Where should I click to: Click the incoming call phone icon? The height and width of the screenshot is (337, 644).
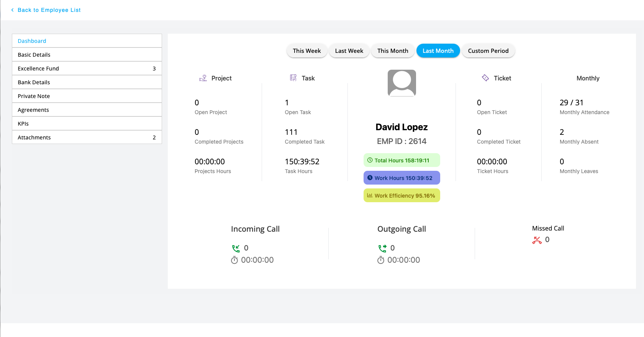pyautogui.click(x=236, y=249)
